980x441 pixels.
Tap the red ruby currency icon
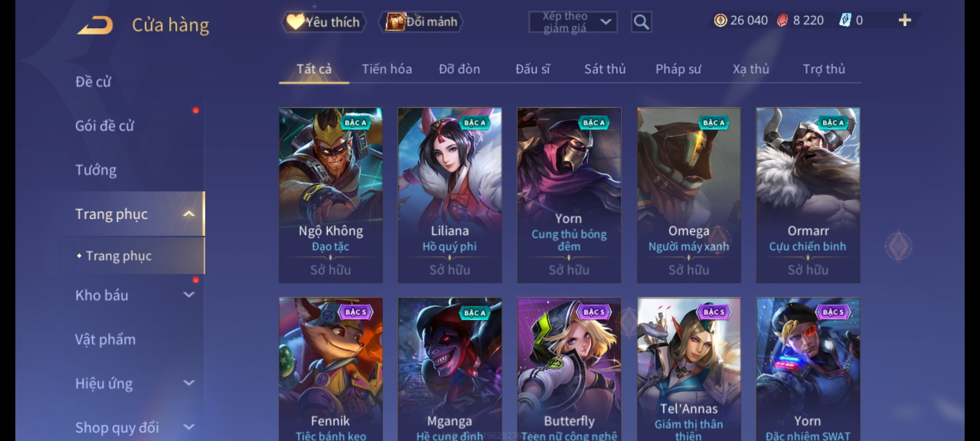point(782,20)
